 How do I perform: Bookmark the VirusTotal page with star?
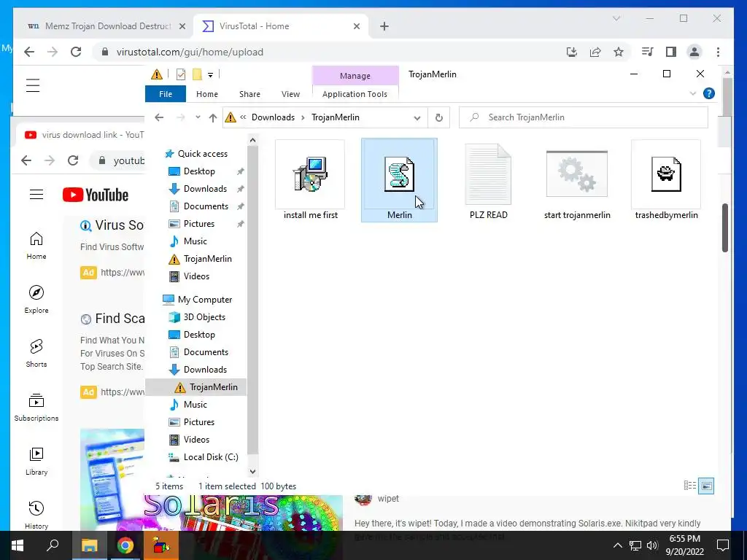(x=619, y=52)
